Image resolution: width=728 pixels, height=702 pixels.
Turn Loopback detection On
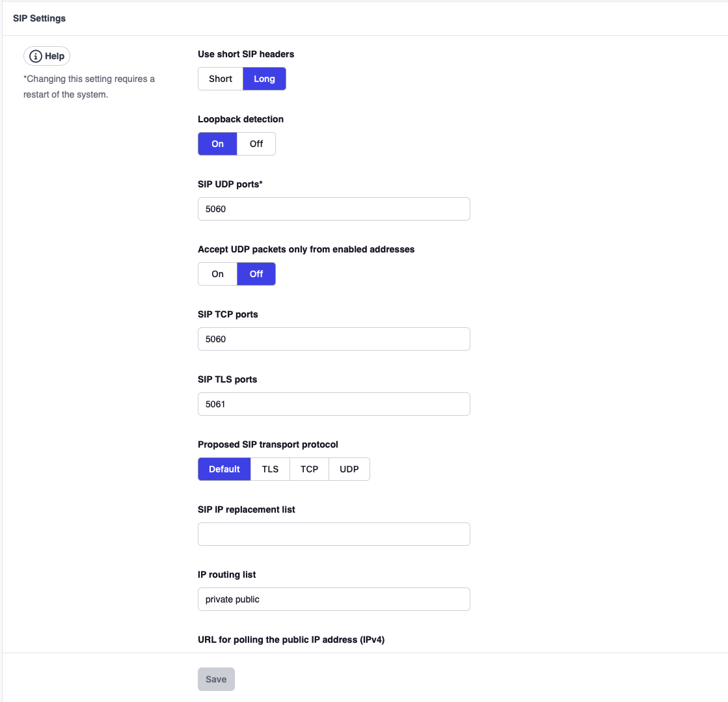pyautogui.click(x=217, y=144)
